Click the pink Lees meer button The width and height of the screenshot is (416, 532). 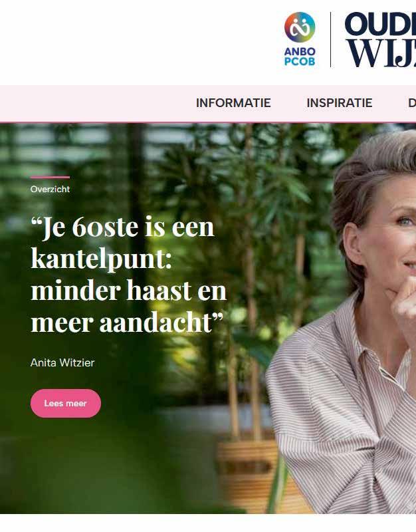point(66,404)
